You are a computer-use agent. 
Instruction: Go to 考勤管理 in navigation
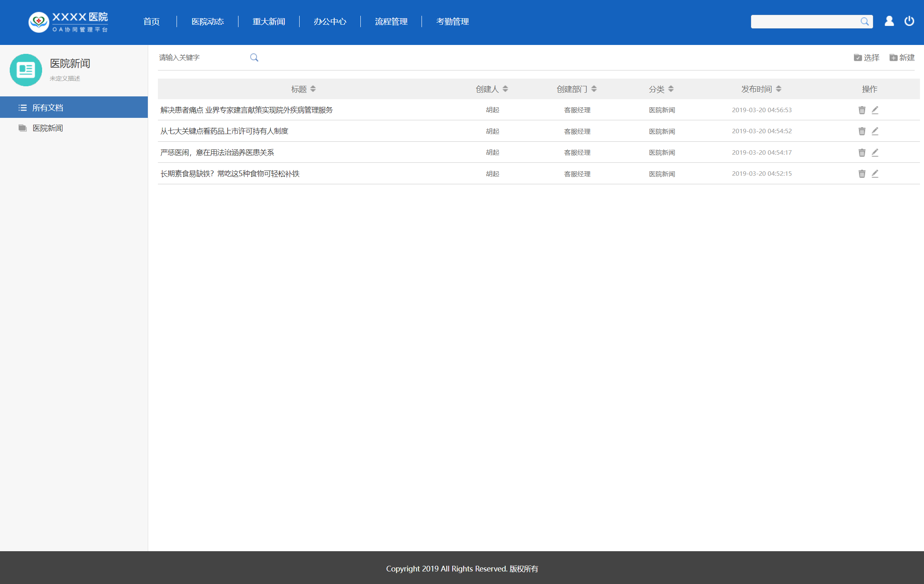pos(452,21)
